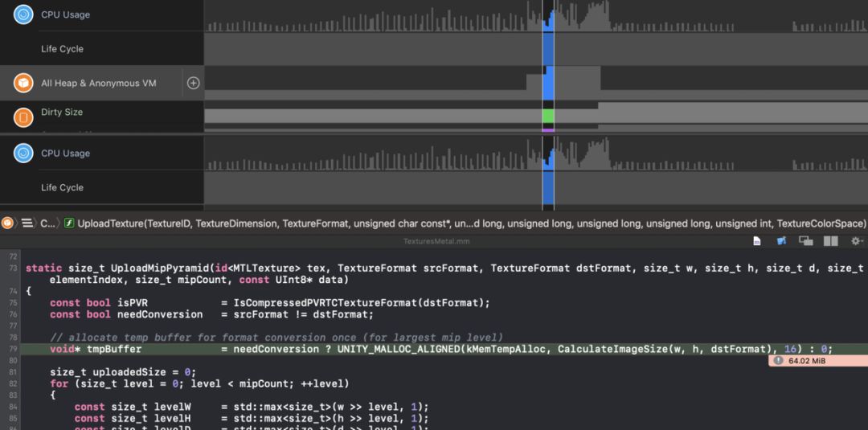The height and width of the screenshot is (430, 868).
Task: Click the UploadMipPyramid function name in code
Action: tap(159, 268)
